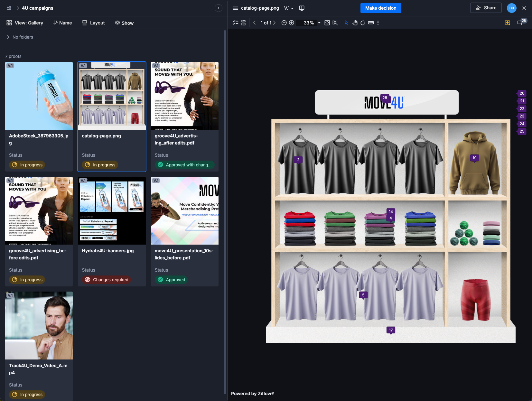Open the catalog-page.png thumbnail
Screen dimensions: 532x401
point(112,96)
